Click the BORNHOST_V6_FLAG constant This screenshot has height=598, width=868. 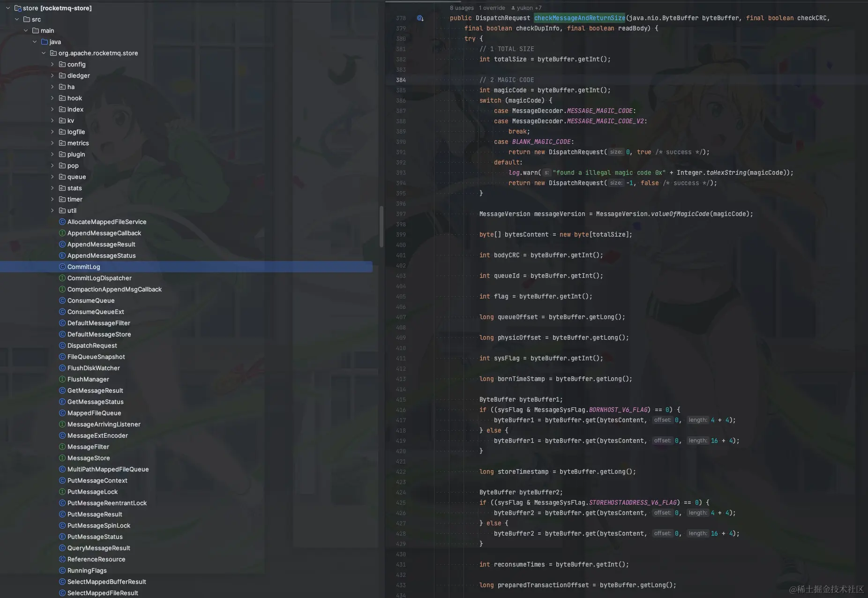(618, 410)
